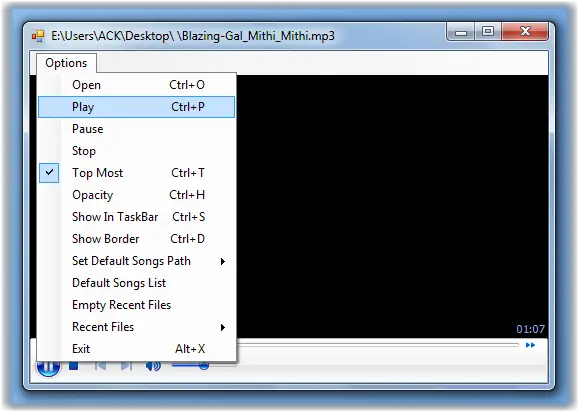579x412 pixels.
Task: Mute using the speaker volume icon
Action: [x=153, y=366]
